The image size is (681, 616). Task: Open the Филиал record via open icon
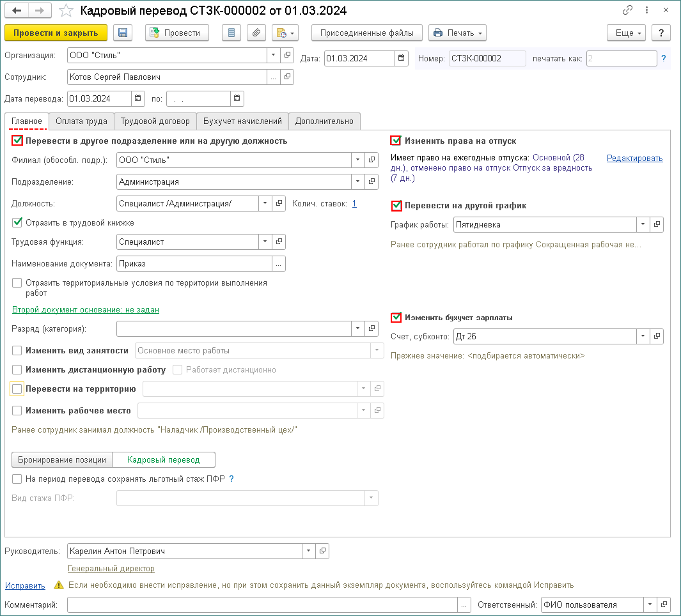(372, 160)
